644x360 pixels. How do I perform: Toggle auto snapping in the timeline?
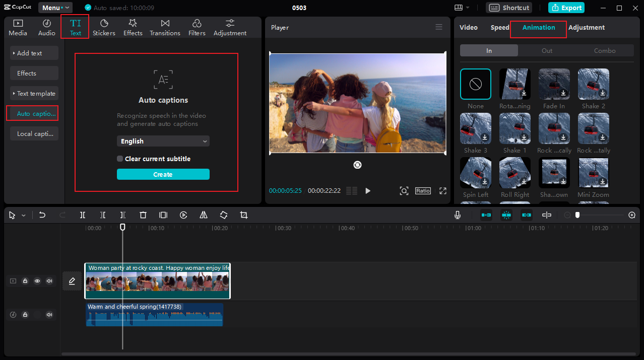(x=506, y=215)
